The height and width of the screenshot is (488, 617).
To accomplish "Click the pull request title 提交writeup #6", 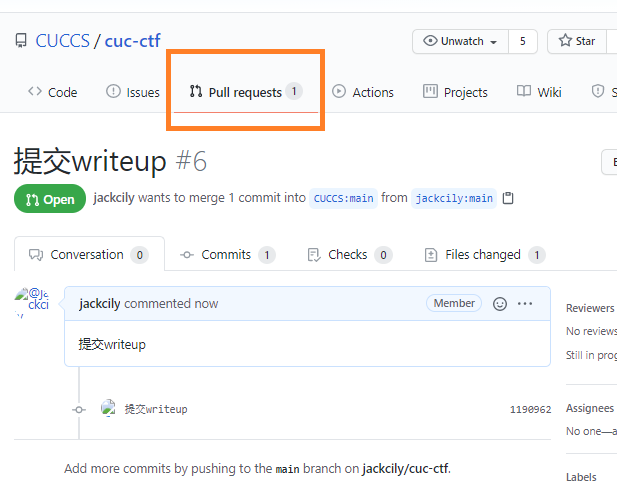I will [110, 161].
